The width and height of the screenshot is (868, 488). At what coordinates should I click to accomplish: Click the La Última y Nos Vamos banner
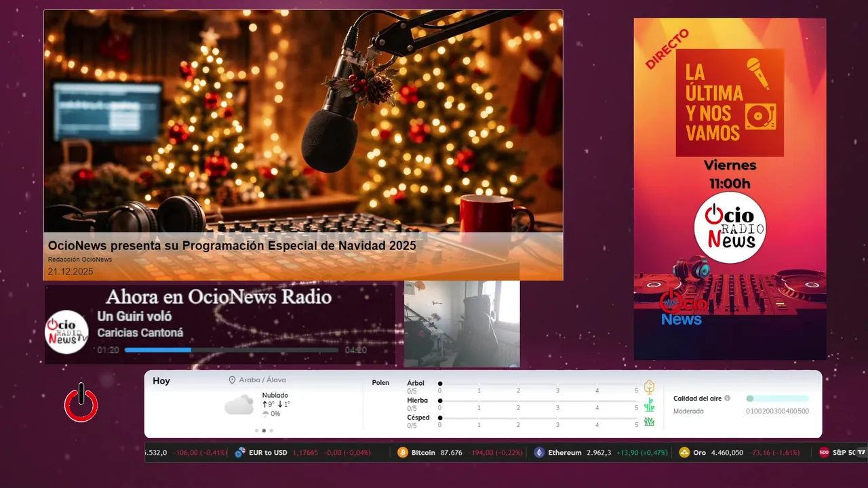[730, 102]
